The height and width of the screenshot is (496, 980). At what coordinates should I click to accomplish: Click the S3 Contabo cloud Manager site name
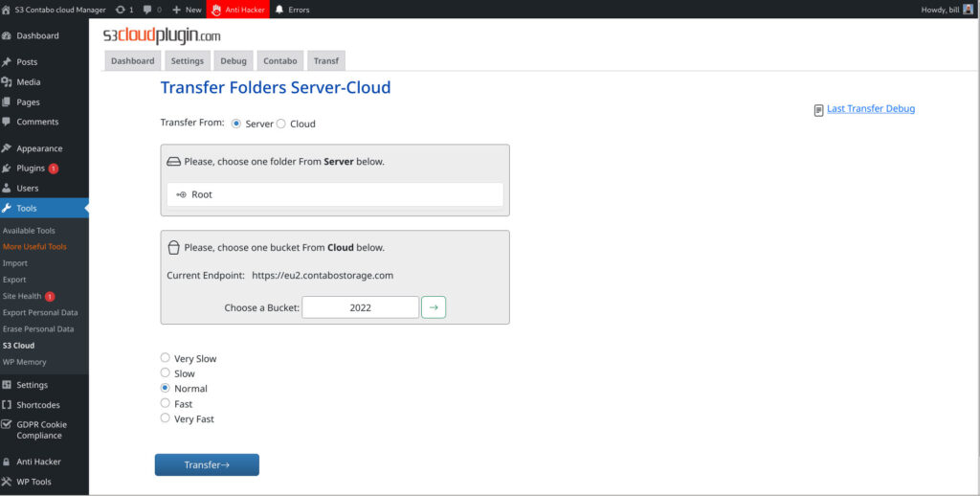click(60, 10)
